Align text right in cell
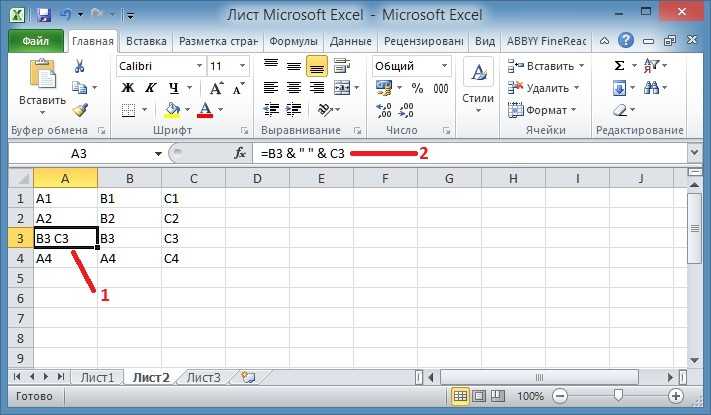This screenshot has height=415, width=711. pyautogui.click(x=317, y=88)
